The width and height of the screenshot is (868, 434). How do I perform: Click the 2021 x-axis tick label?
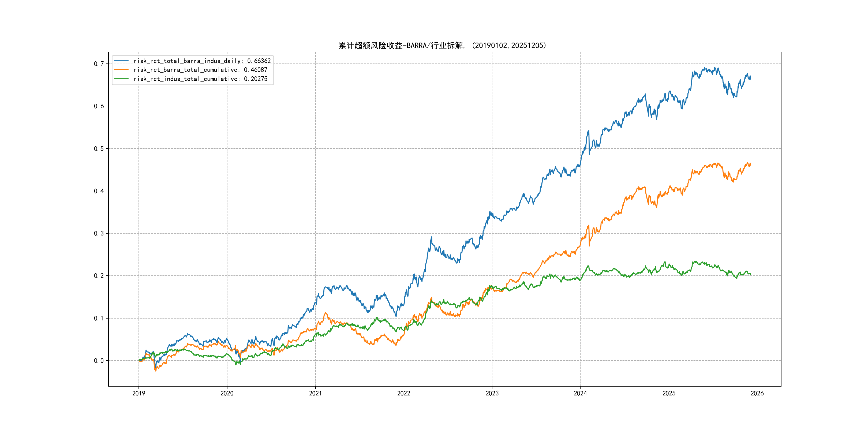point(315,393)
